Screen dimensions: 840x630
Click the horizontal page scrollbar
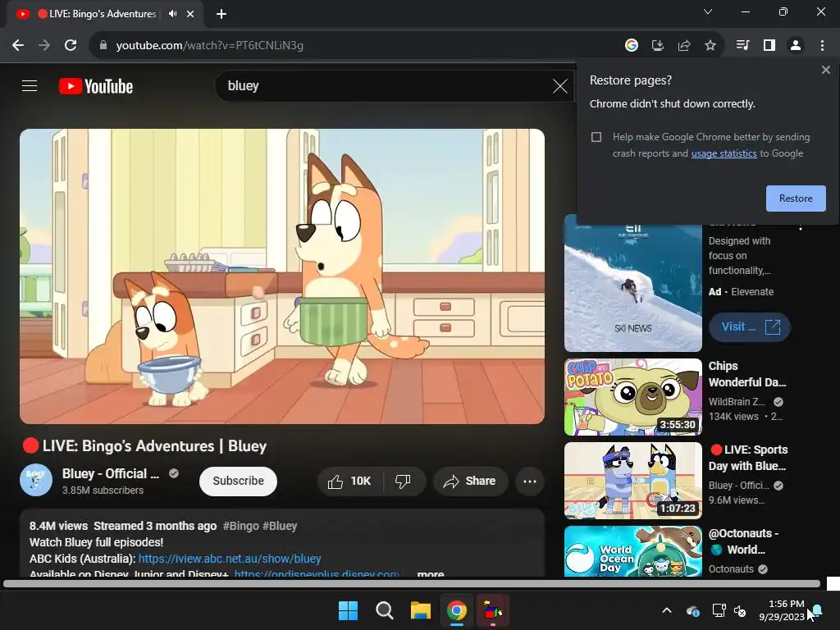[x=412, y=584]
